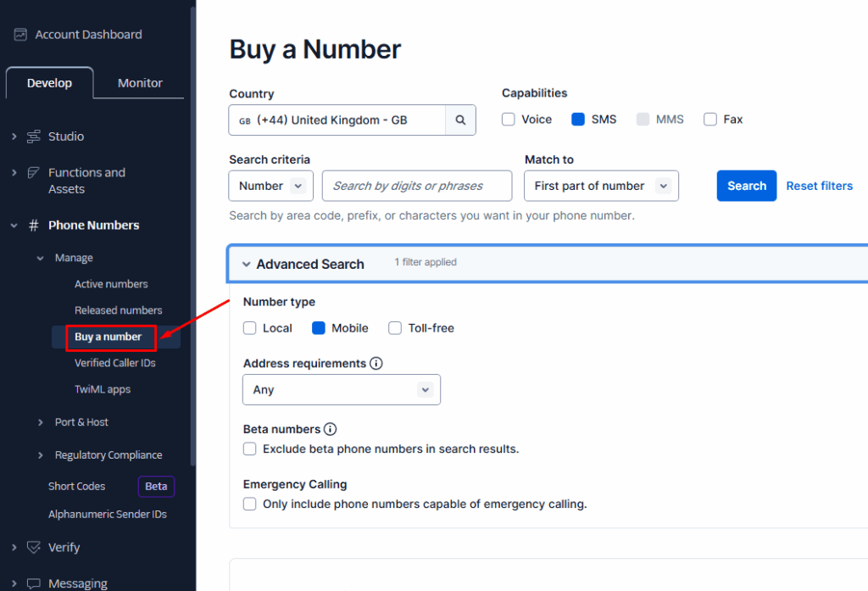Tick Exclude beta phone numbers checkbox
The image size is (868, 591).
click(250, 449)
